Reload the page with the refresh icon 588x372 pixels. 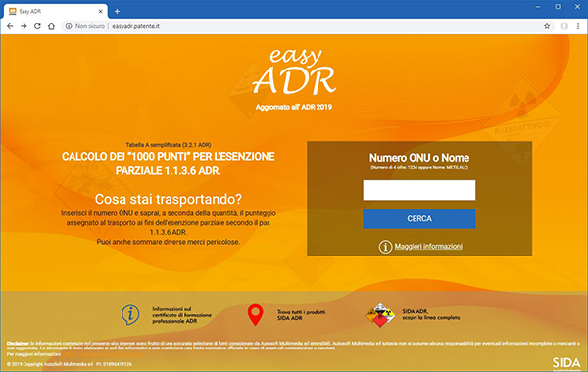click(x=37, y=26)
